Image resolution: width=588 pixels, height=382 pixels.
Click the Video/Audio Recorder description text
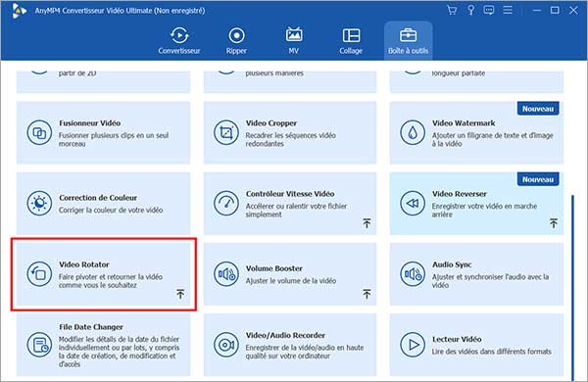pos(305,352)
